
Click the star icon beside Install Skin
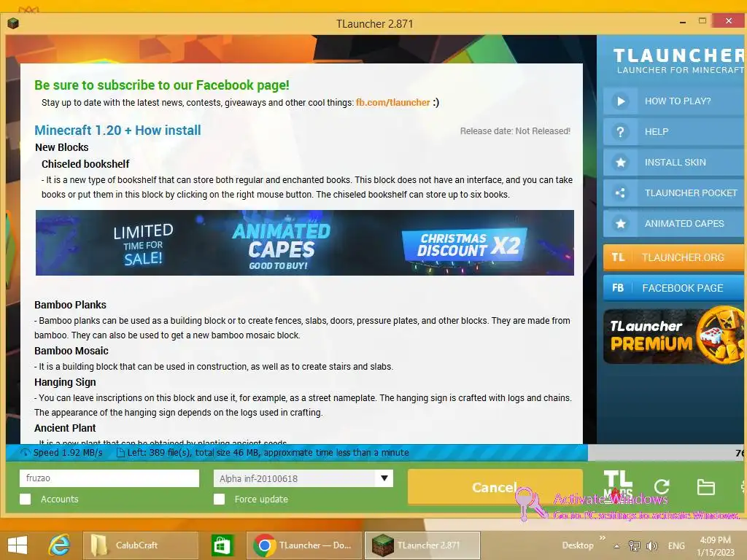[620, 163]
